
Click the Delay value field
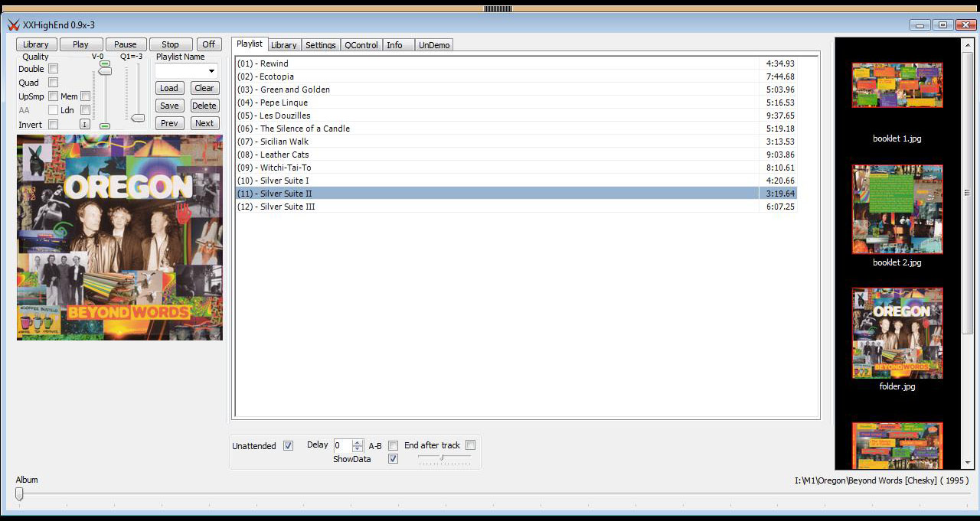click(343, 445)
